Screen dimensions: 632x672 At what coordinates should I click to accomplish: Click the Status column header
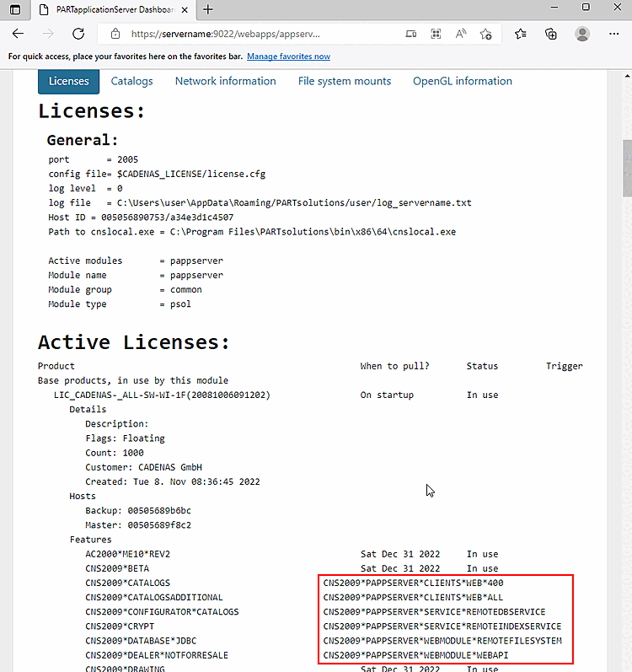click(x=482, y=366)
